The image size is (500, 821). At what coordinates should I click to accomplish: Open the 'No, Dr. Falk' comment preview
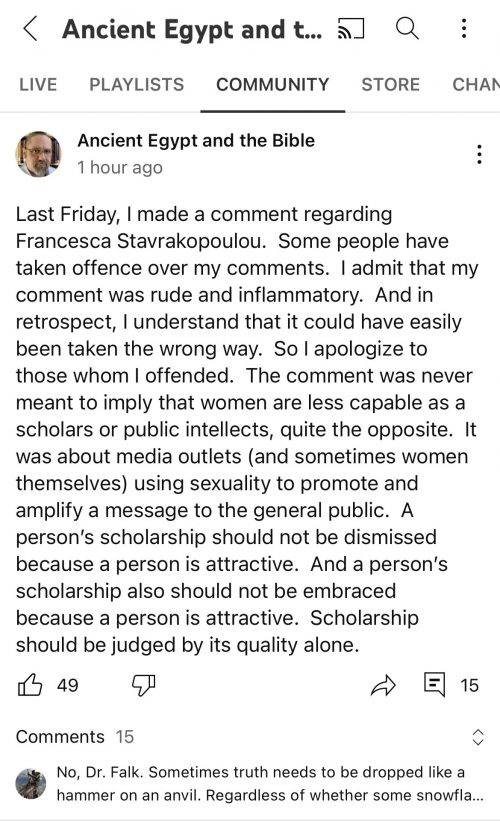270,784
